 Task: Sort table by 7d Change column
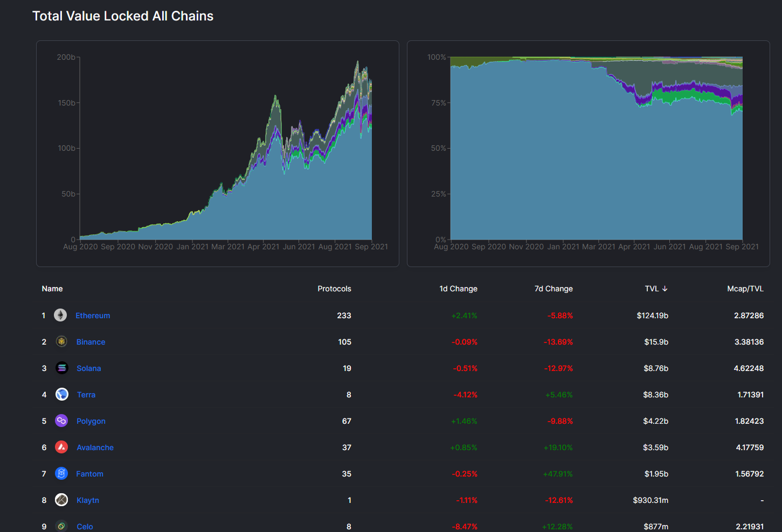pyautogui.click(x=553, y=289)
